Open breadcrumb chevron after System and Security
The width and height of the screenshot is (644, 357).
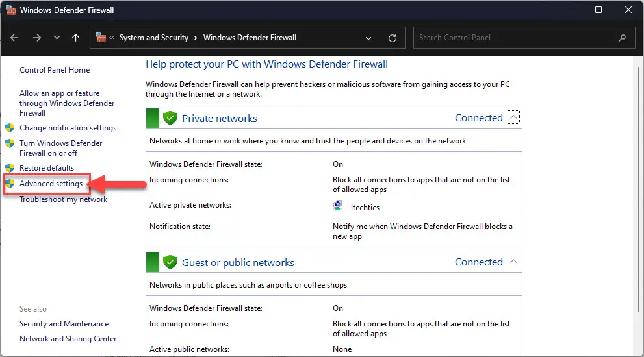[196, 38]
